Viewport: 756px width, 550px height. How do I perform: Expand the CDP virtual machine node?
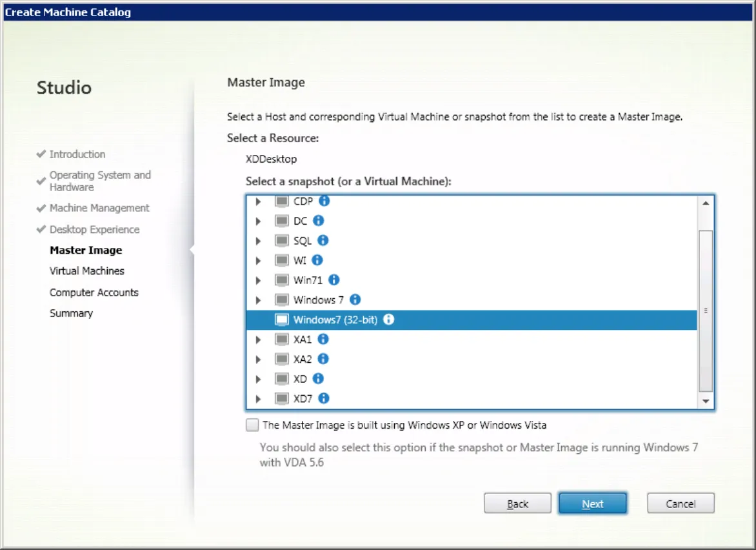click(x=259, y=201)
